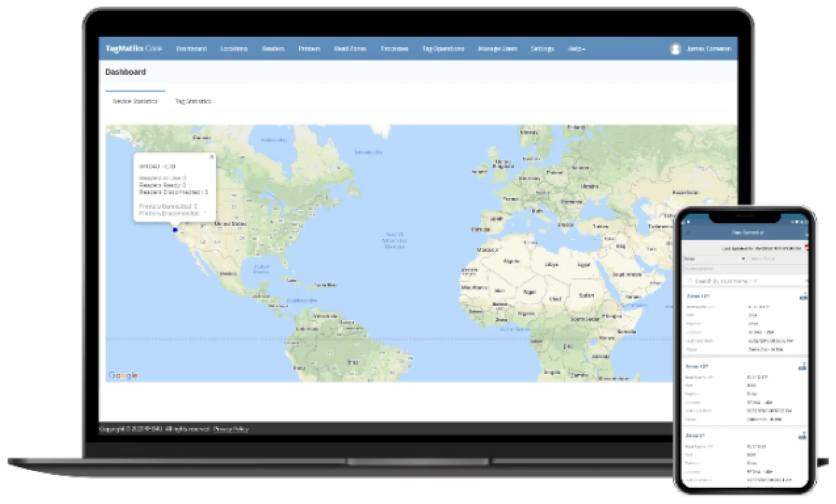Open the Locations menu item
The height and width of the screenshot is (504, 836).
[234, 49]
